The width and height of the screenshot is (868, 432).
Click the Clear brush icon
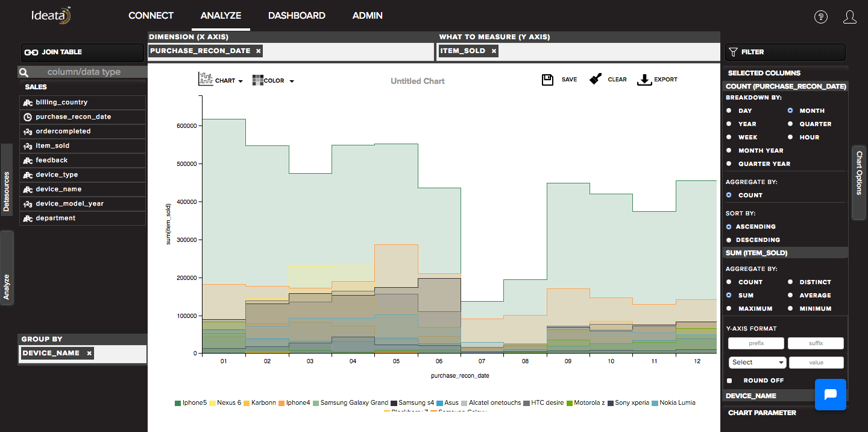(596, 79)
